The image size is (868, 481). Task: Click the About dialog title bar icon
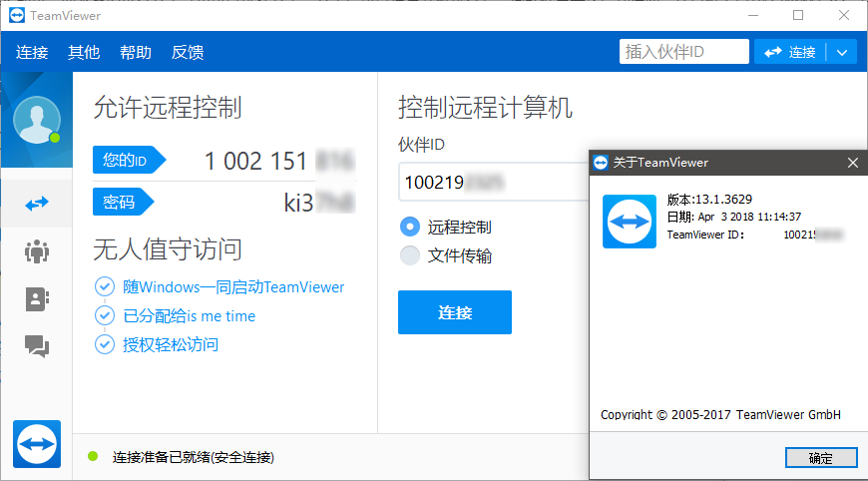click(x=601, y=163)
